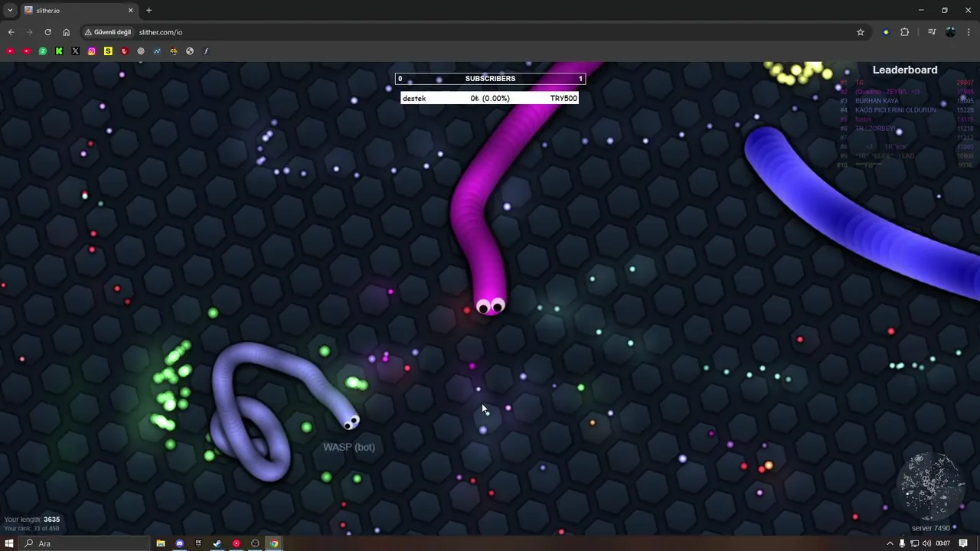
Task: Open File Explorer from the taskbar
Action: click(x=161, y=543)
